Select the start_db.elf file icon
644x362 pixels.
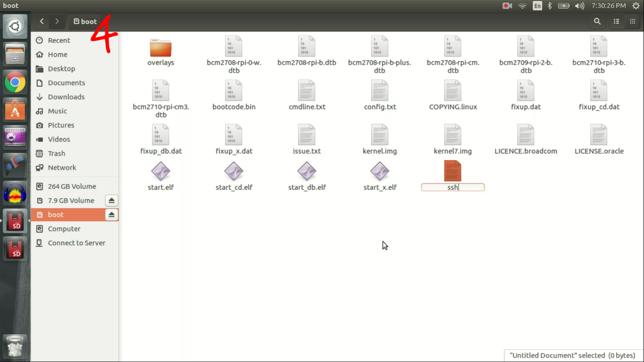pyautogui.click(x=306, y=171)
